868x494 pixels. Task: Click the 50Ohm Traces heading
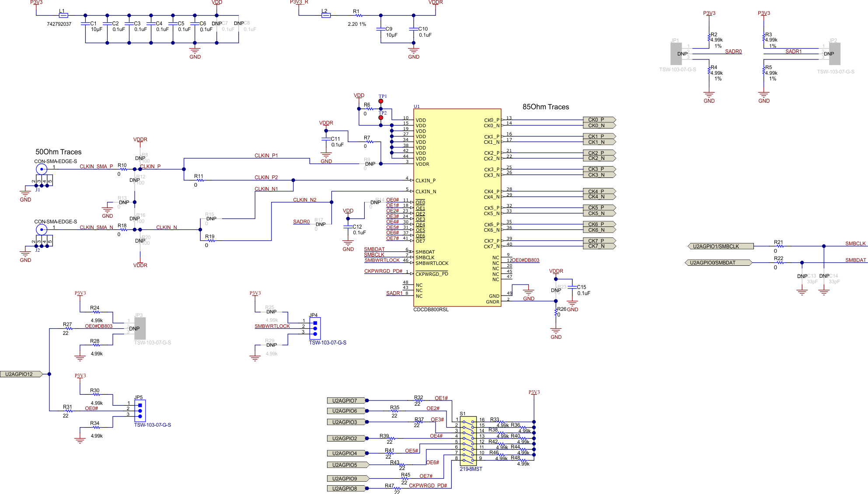pyautogui.click(x=58, y=152)
